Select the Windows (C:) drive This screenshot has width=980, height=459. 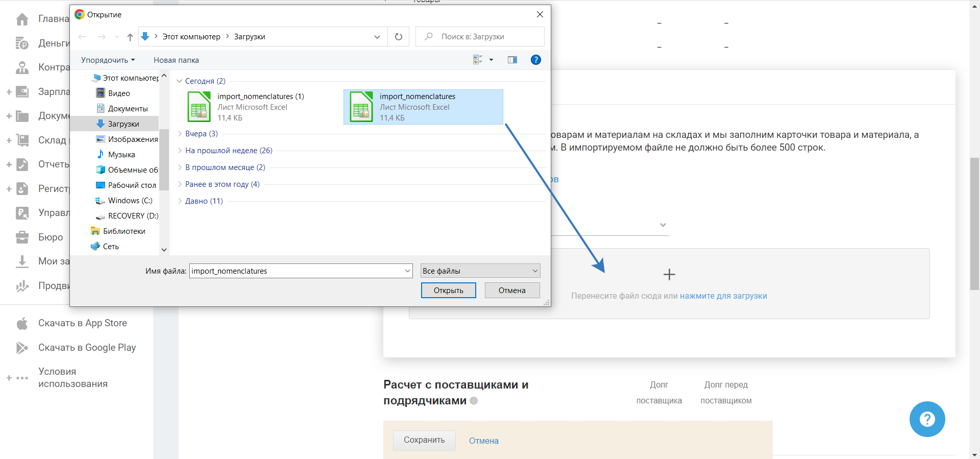click(x=125, y=201)
